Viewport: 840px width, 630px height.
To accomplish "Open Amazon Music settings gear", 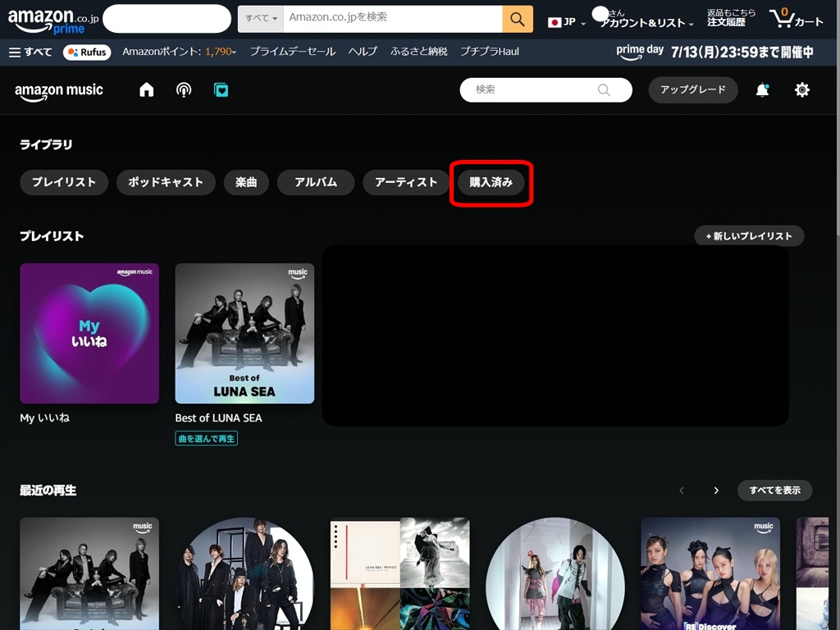I will click(802, 89).
